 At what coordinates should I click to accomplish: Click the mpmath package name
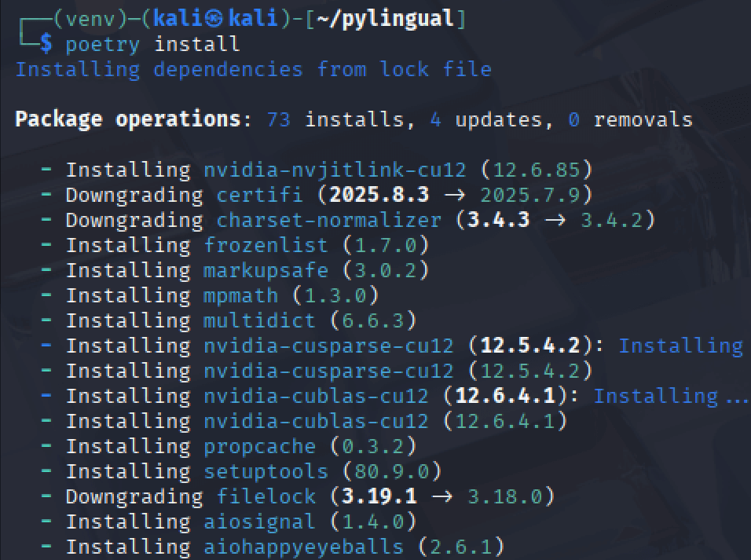241,297
